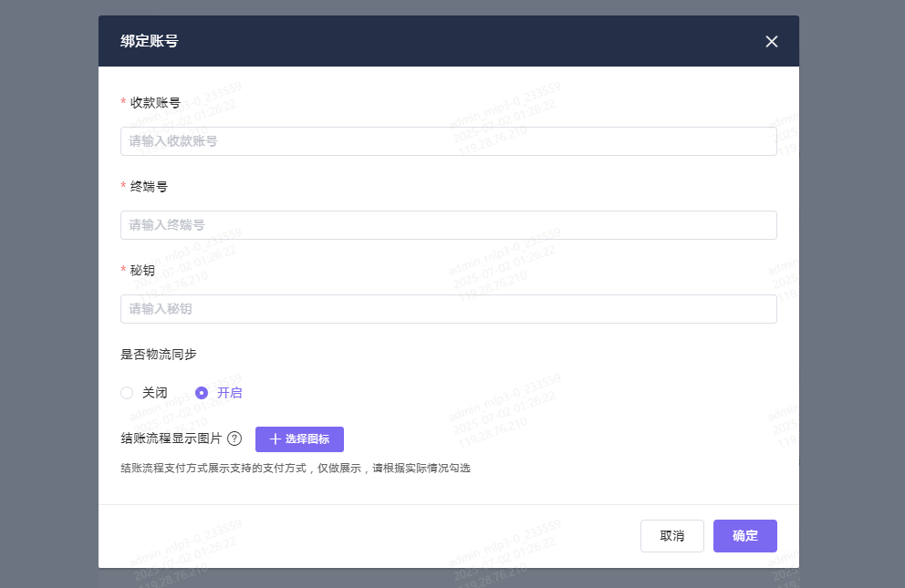Viewport: 905px width, 588px height.
Task: Click the help question mark beside 结账流程显示图片
Action: tap(234, 438)
